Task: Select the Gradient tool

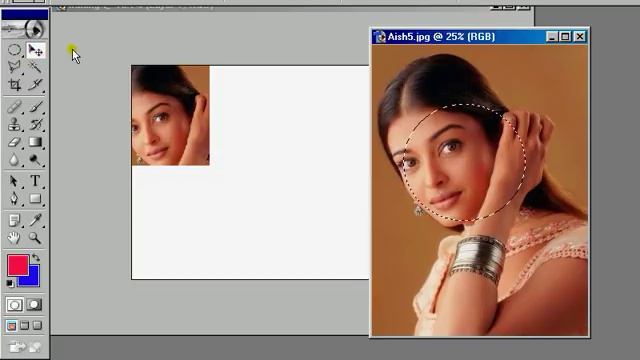Action: click(x=36, y=142)
